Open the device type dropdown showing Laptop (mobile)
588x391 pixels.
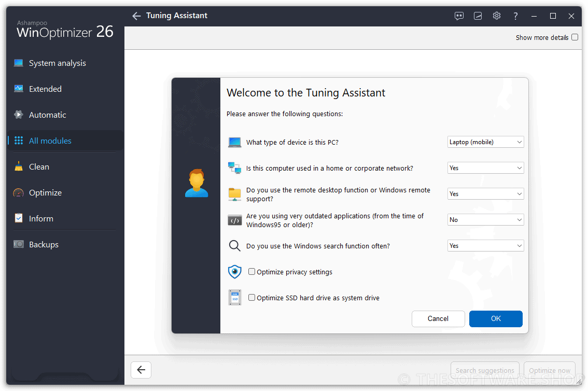pos(485,142)
